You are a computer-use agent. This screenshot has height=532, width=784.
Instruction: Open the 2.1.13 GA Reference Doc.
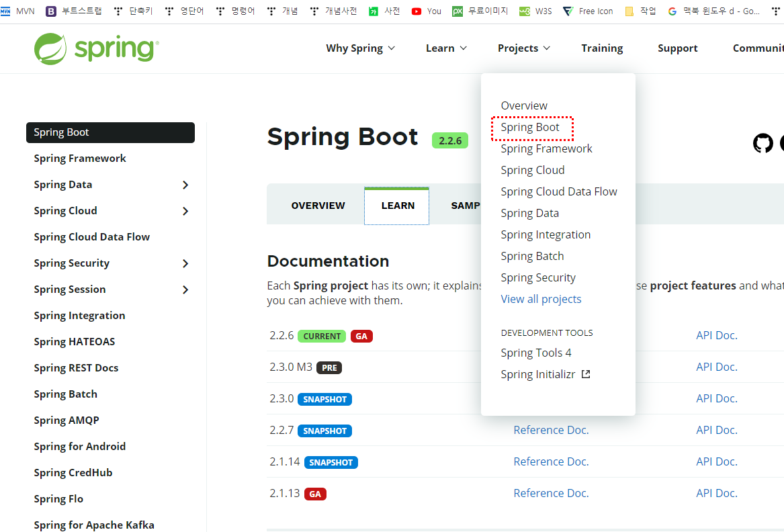click(551, 493)
